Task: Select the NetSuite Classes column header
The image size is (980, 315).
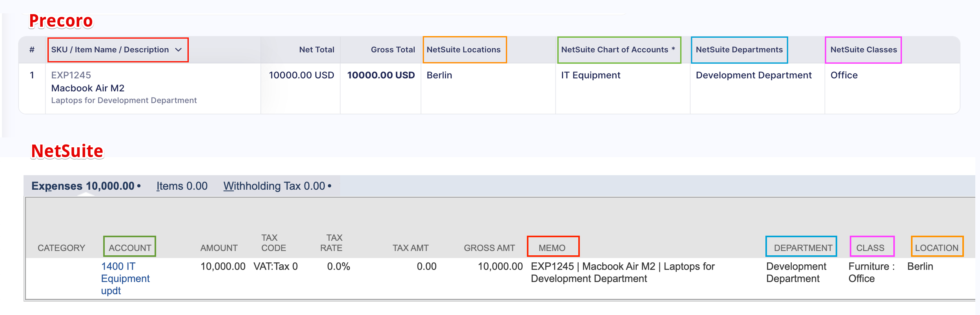Action: (863, 50)
